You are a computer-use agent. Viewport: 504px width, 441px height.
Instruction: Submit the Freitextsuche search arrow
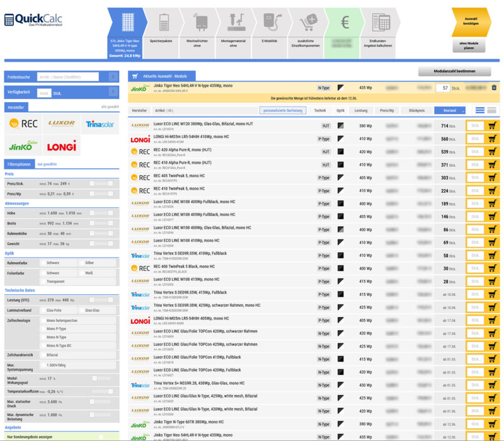pyautogui.click(x=113, y=77)
